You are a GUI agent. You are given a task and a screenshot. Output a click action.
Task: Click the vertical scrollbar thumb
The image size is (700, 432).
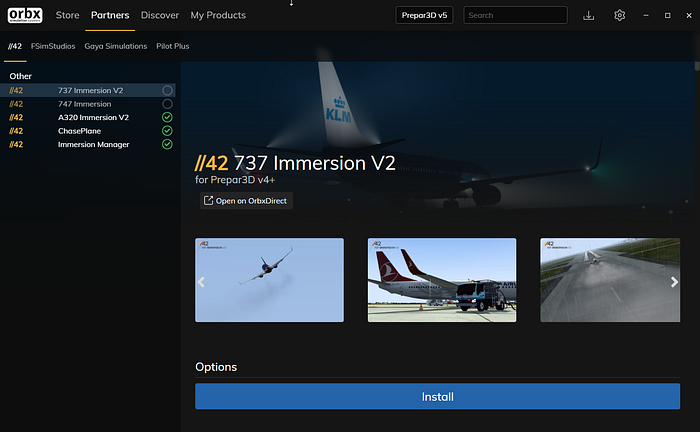pos(697,66)
